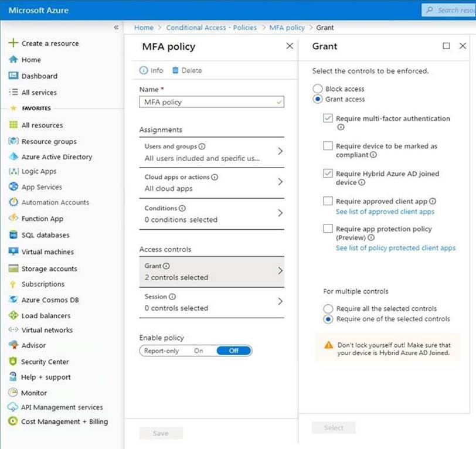Open See list of approved client apps
476x449 pixels.
(385, 212)
